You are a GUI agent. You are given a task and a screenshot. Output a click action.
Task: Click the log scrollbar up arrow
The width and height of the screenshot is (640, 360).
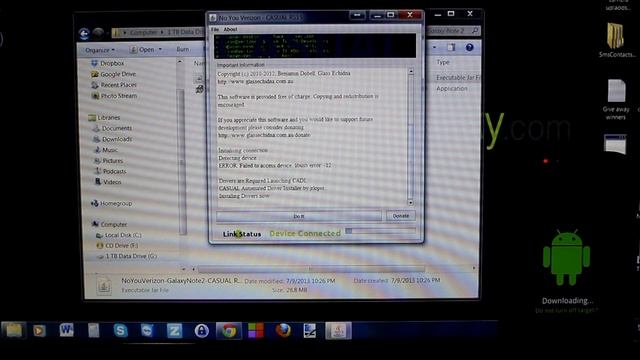click(x=411, y=71)
